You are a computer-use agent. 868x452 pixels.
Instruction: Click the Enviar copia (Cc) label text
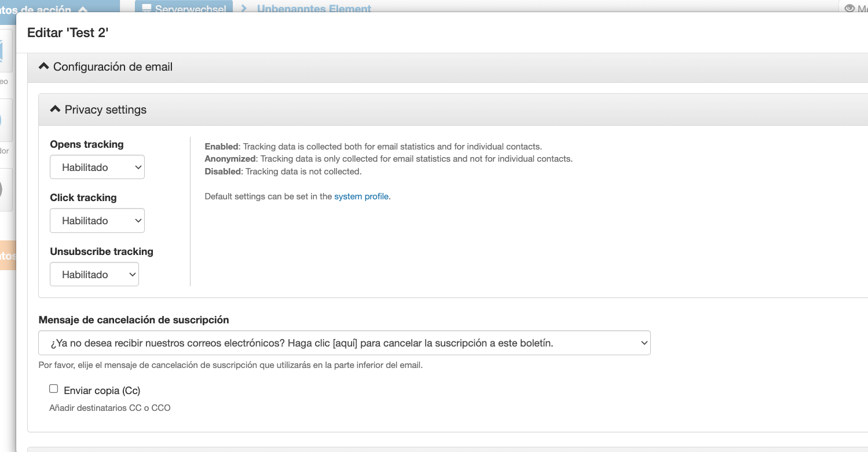tap(102, 391)
